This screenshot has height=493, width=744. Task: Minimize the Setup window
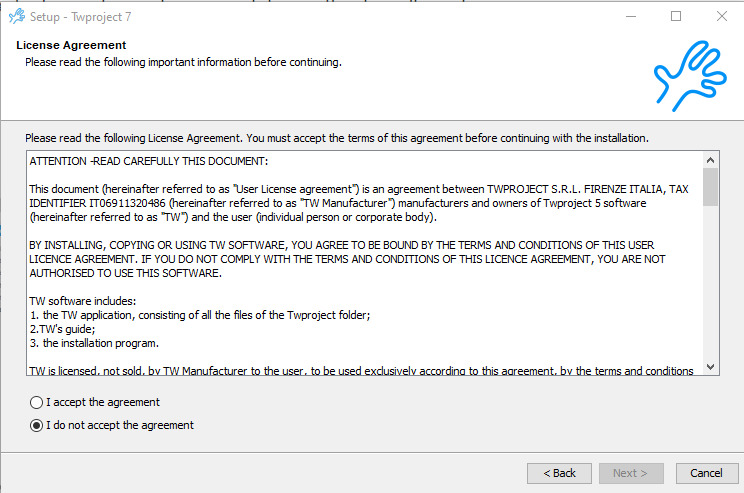coord(630,16)
